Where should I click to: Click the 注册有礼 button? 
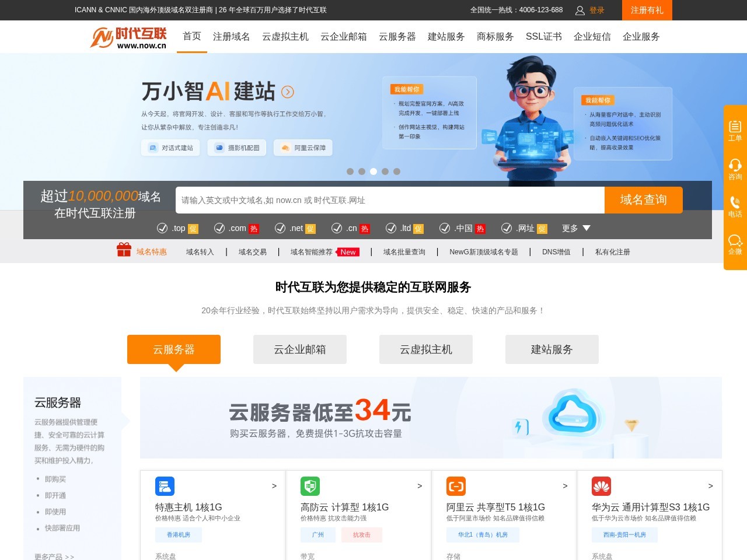pyautogui.click(x=647, y=10)
